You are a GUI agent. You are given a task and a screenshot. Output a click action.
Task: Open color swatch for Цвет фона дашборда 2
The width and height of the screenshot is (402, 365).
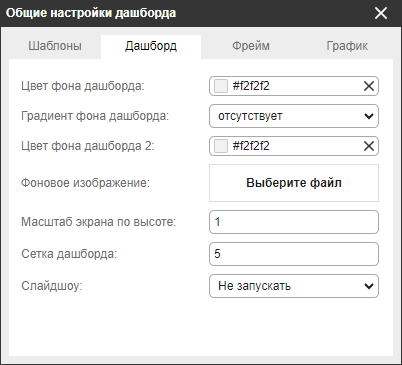pyautogui.click(x=221, y=146)
